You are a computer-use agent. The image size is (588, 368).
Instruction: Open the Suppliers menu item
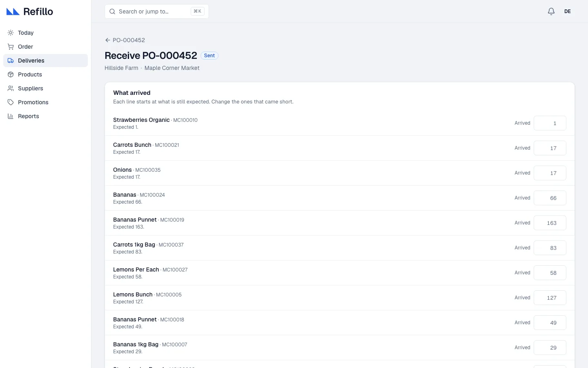coord(45,88)
